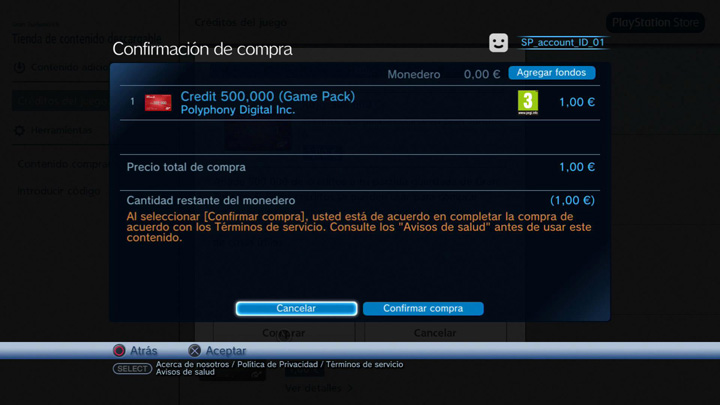Click the red circle Atrás icon
The image size is (720, 405).
point(119,350)
